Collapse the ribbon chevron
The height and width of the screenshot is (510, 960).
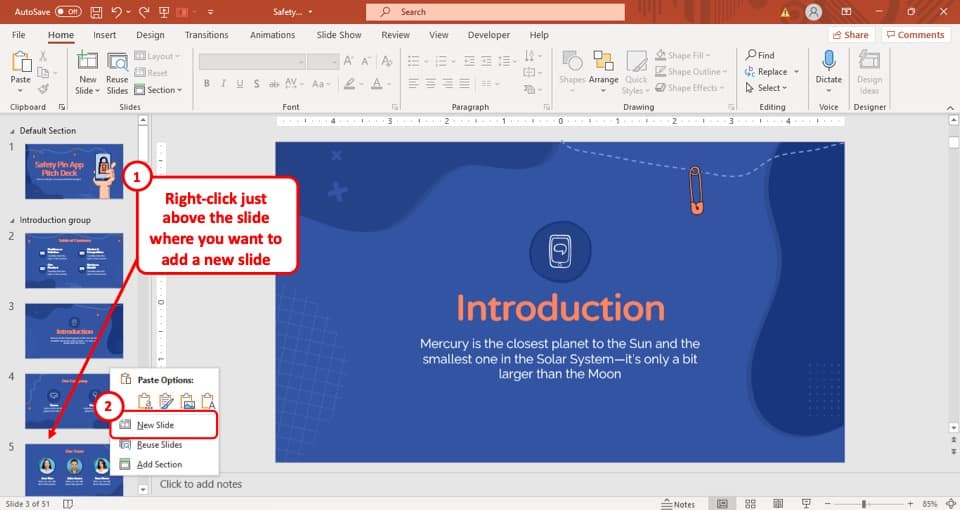(x=950, y=108)
